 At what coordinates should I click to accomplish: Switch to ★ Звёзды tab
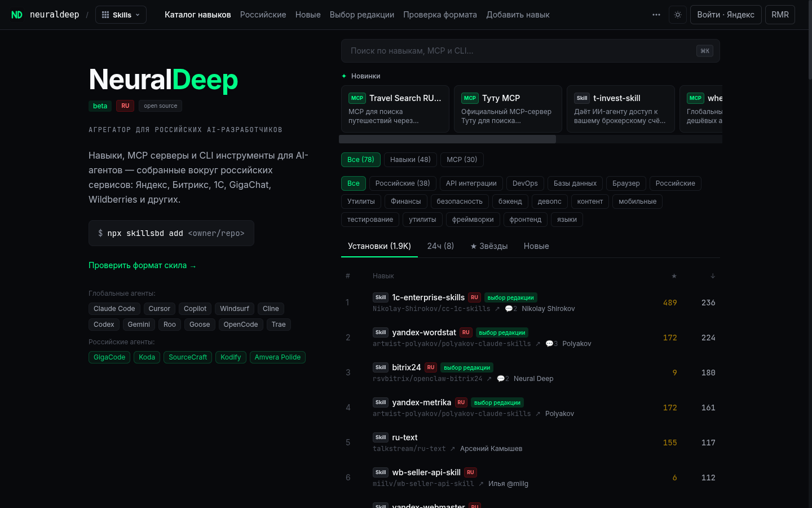pyautogui.click(x=489, y=246)
